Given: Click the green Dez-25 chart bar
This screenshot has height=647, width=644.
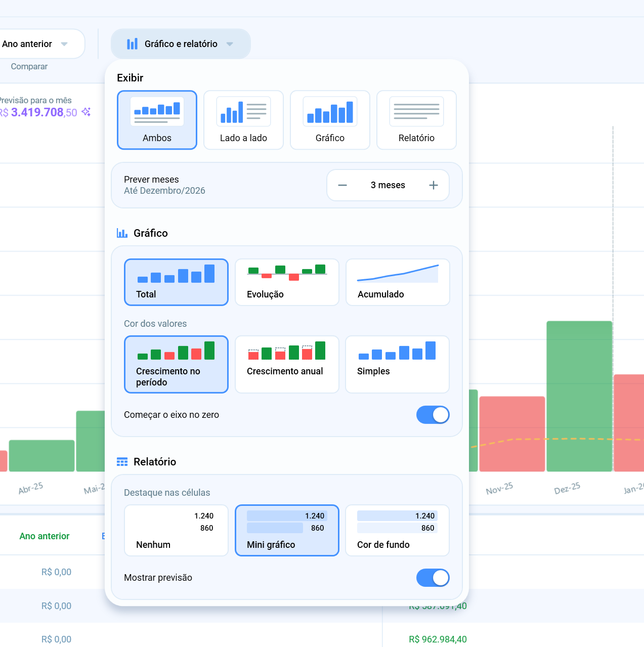Looking at the screenshot, I should click(x=579, y=396).
